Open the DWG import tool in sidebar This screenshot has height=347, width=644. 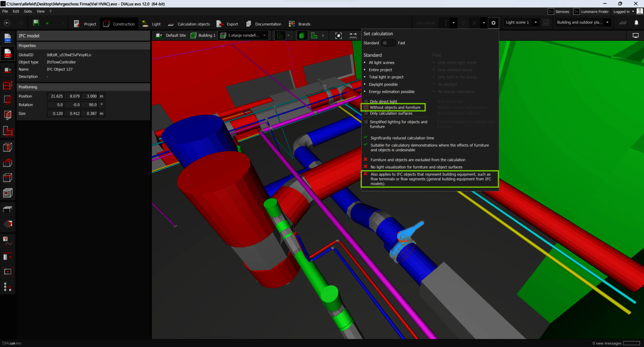pos(8,38)
